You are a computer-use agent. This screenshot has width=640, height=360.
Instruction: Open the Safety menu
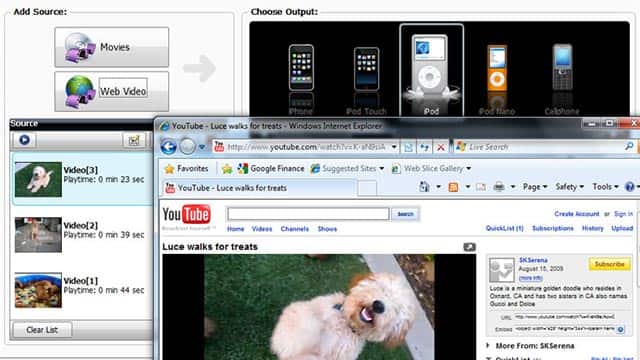[569, 187]
